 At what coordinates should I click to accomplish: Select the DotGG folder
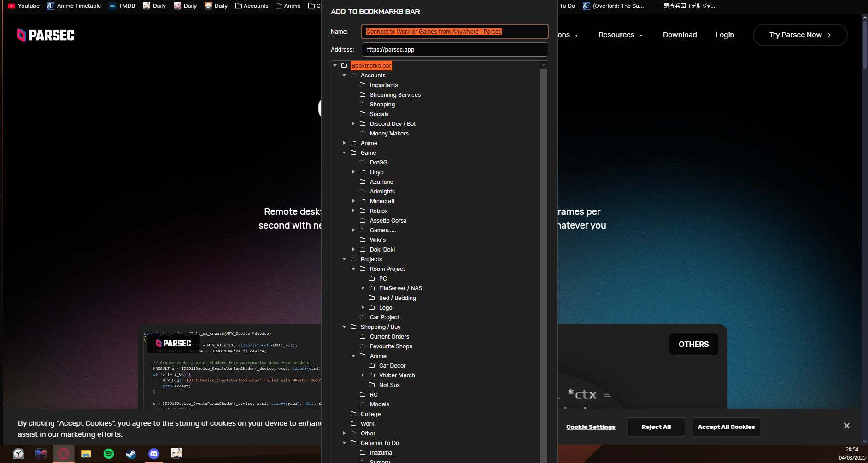click(378, 163)
